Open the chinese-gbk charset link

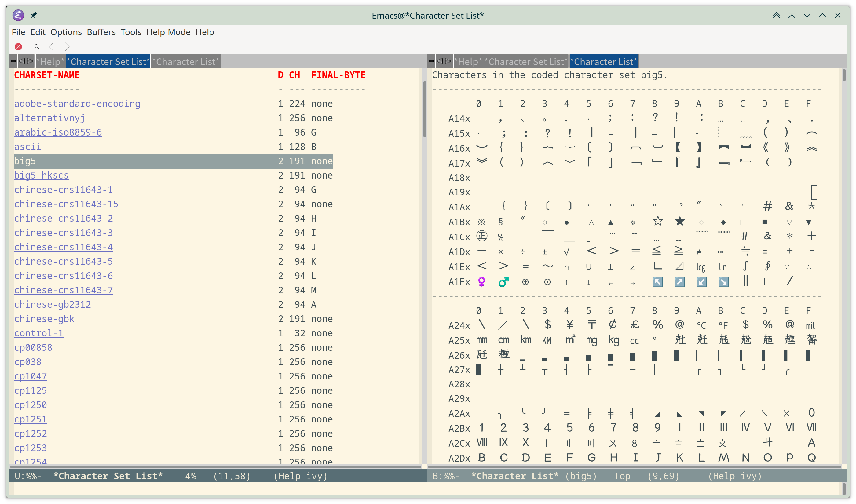[44, 319]
